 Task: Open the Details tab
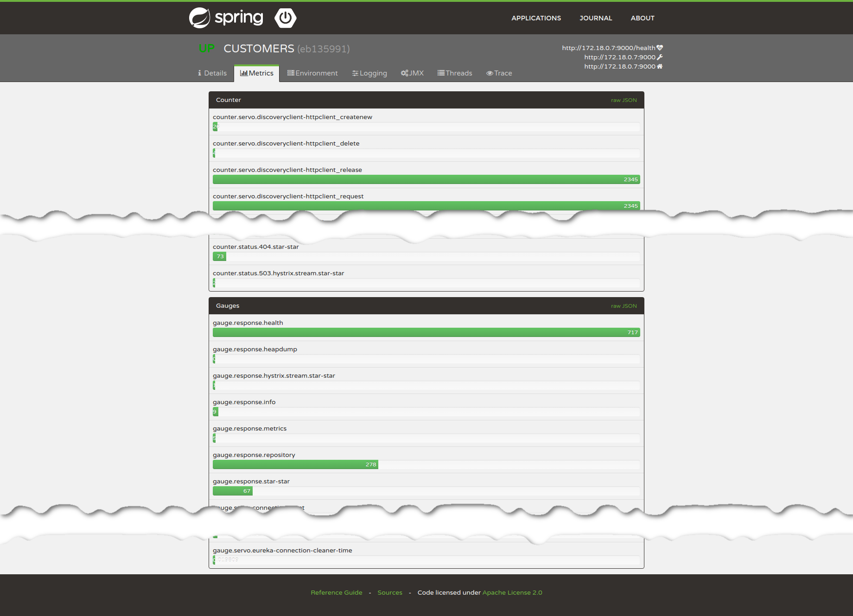click(x=212, y=73)
